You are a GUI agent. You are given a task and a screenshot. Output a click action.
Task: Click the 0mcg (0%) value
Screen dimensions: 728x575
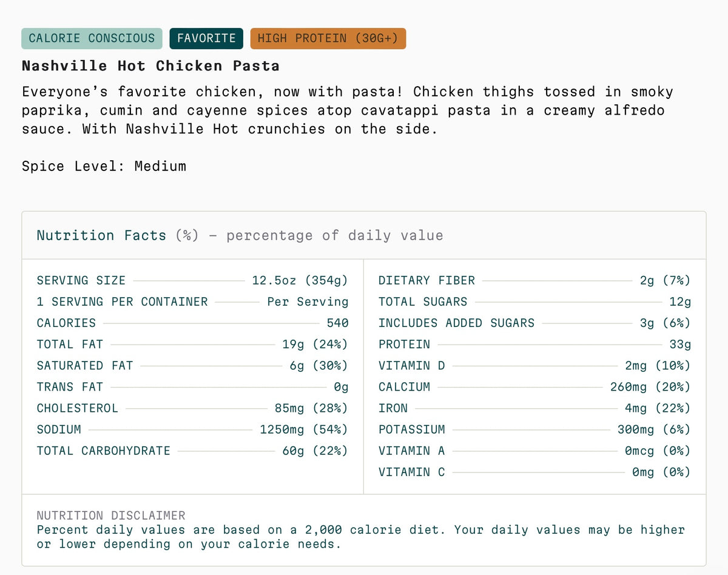[x=658, y=450]
